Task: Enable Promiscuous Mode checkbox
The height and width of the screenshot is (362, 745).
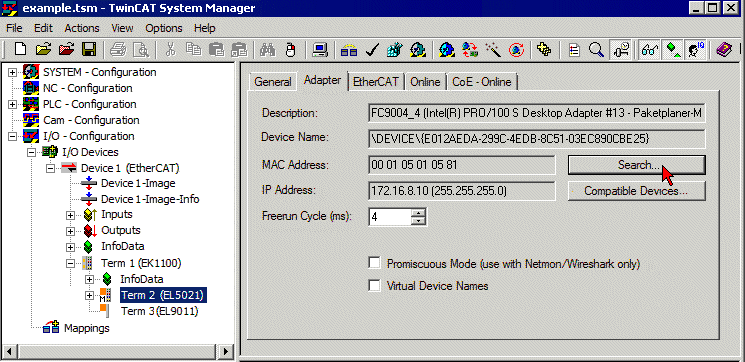Action: tap(375, 263)
